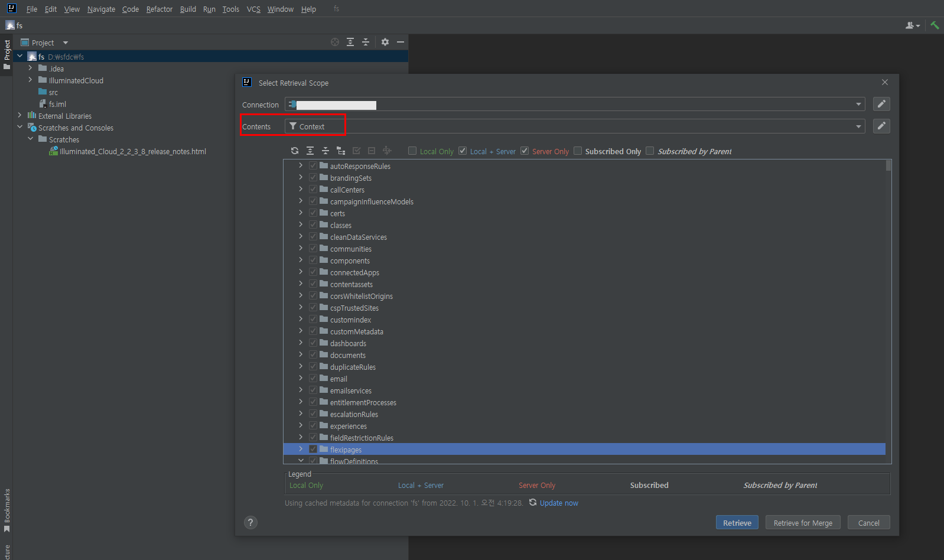Open the user account icon menu

tap(913, 25)
